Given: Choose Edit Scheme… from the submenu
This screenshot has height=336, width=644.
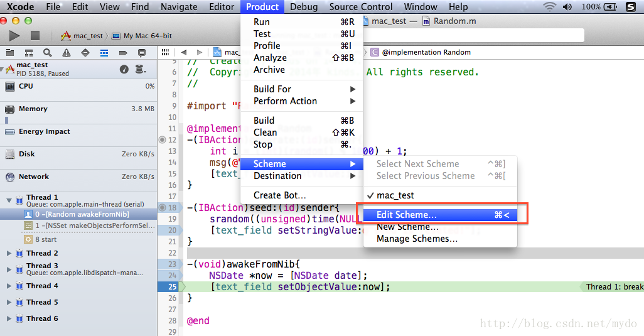Looking at the screenshot, I should tap(440, 215).
